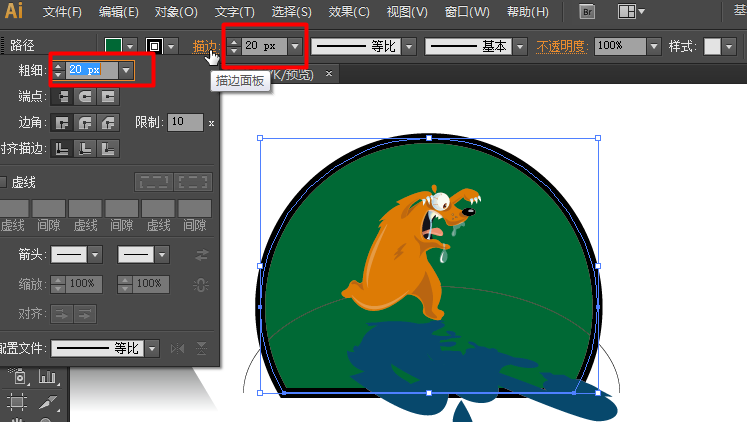Screen dimensions: 747x422
Task: Open the 等比 width profile dropdown in toolbar
Action: click(x=409, y=47)
